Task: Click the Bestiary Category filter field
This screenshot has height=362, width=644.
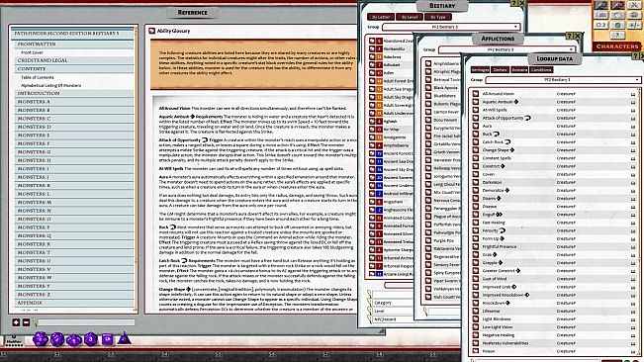Action: pos(393,303)
